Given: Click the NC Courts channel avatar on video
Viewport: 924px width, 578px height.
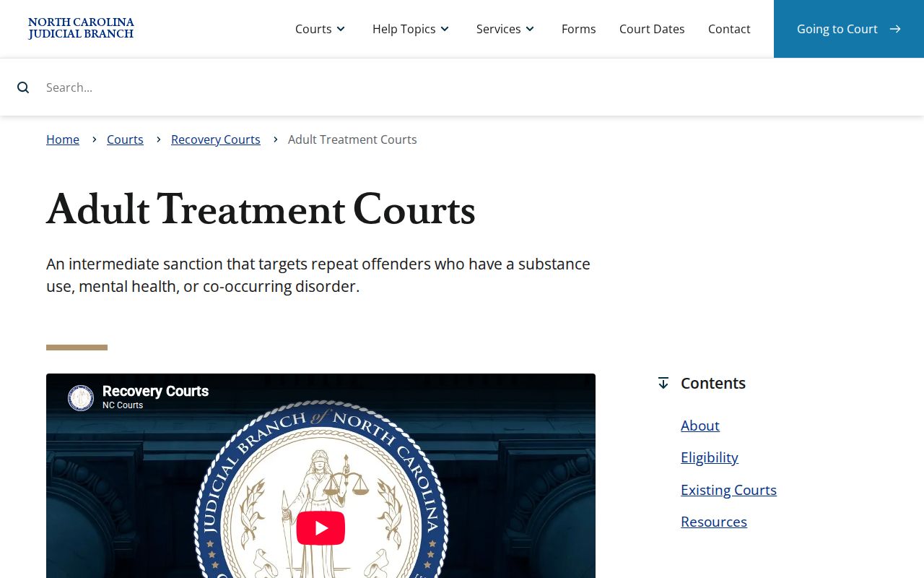Looking at the screenshot, I should [81, 398].
